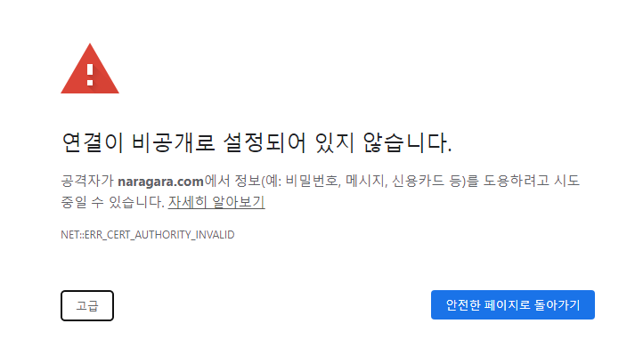Click the bold naragara.com domain name
The image size is (635, 364).
click(x=160, y=181)
